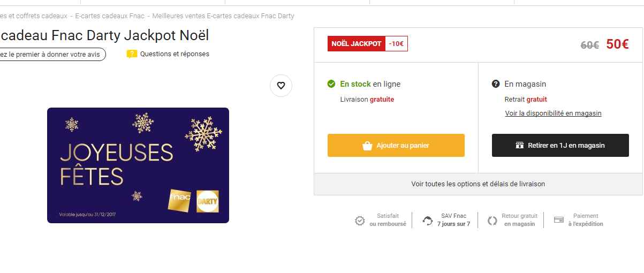Click the SAV Fnac headset icon
This screenshot has width=644, height=273.
click(x=427, y=221)
